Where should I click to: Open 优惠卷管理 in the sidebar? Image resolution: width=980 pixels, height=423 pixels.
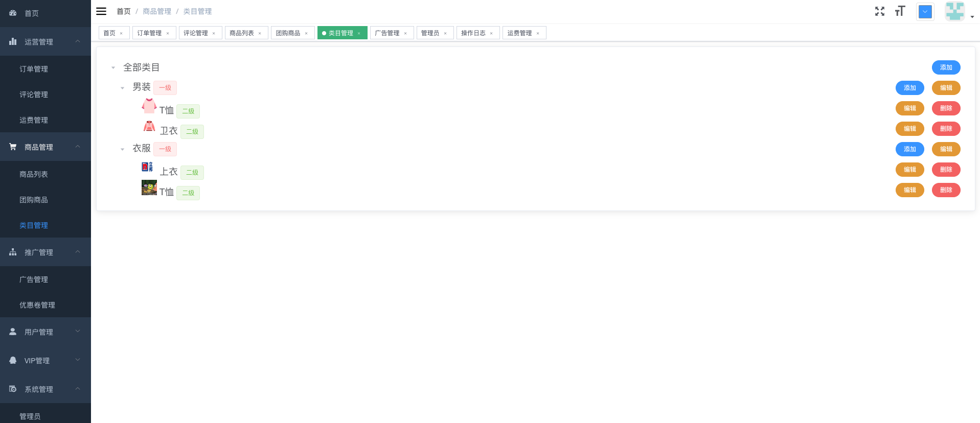pos(45,305)
